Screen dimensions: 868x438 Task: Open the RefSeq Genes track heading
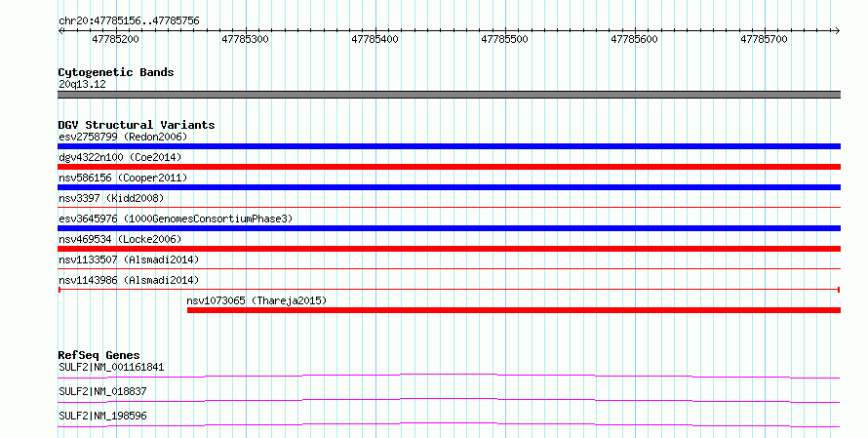click(x=99, y=355)
